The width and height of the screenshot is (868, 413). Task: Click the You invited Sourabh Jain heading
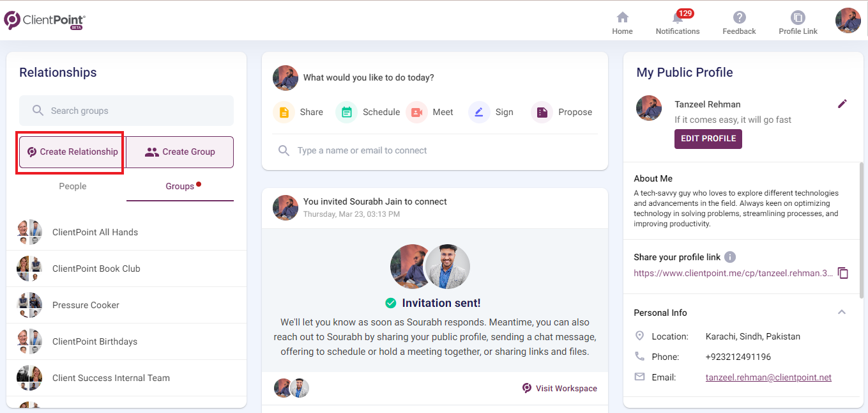(375, 201)
